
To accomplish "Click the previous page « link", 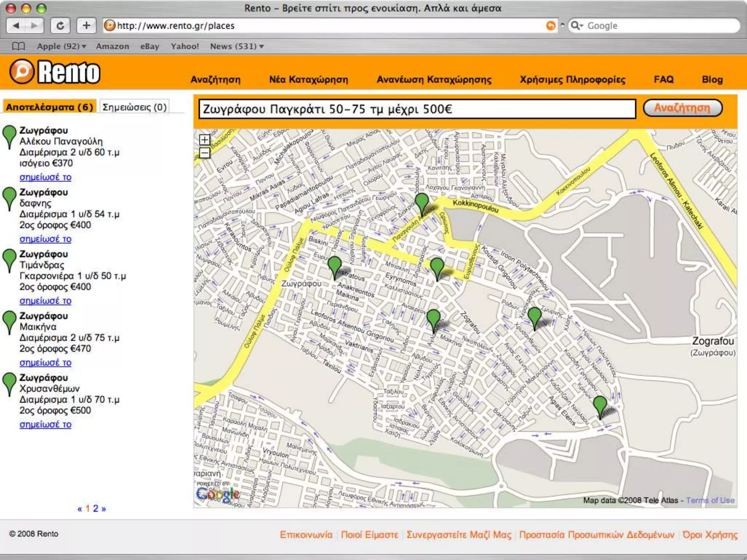I will (x=80, y=509).
